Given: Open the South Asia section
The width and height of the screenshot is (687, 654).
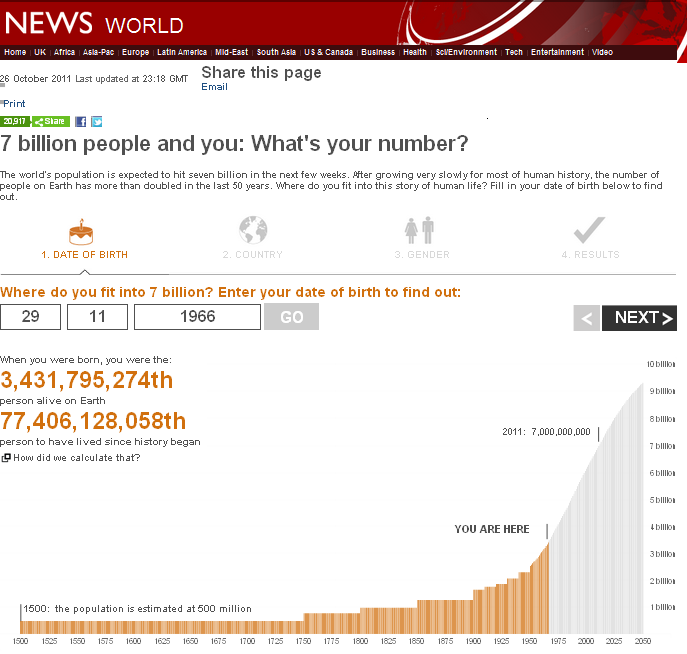Looking at the screenshot, I should (276, 52).
